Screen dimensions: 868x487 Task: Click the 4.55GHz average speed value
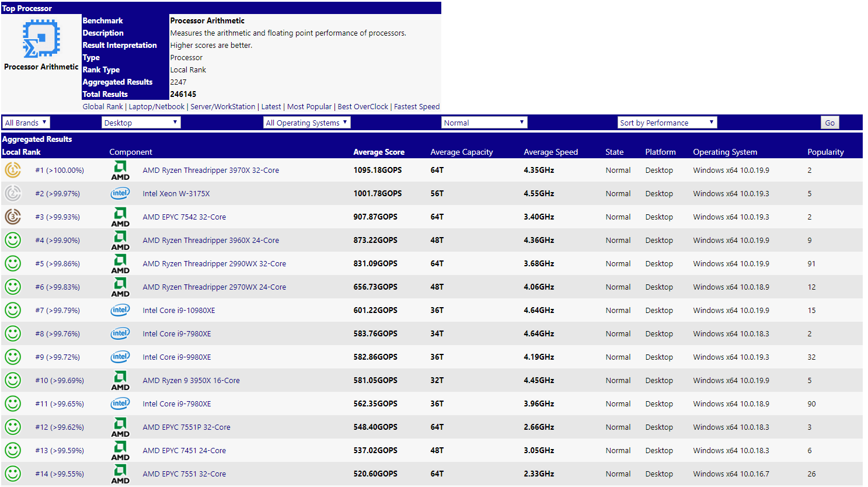(539, 193)
